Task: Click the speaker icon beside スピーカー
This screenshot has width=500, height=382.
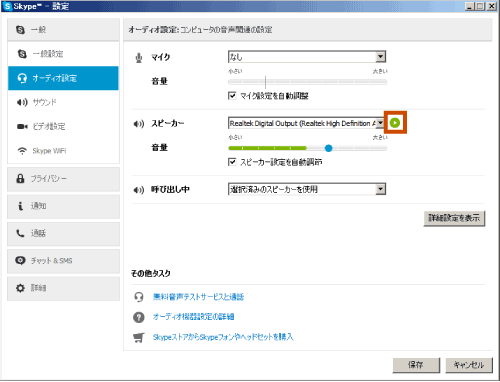Action: [x=139, y=124]
